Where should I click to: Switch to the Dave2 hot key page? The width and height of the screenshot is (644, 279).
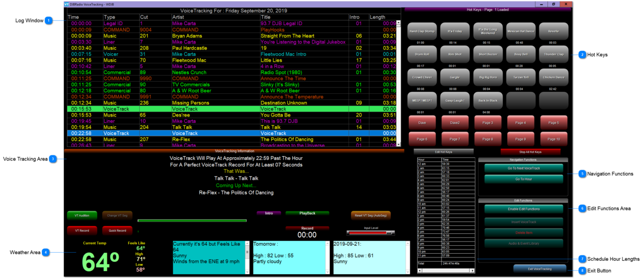click(455, 123)
